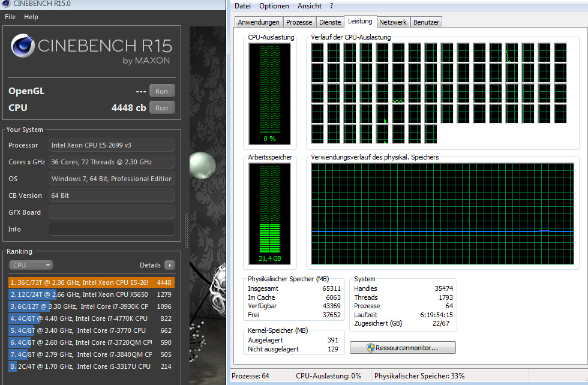Select ranking row 3 Core i7-3930K

(91, 306)
